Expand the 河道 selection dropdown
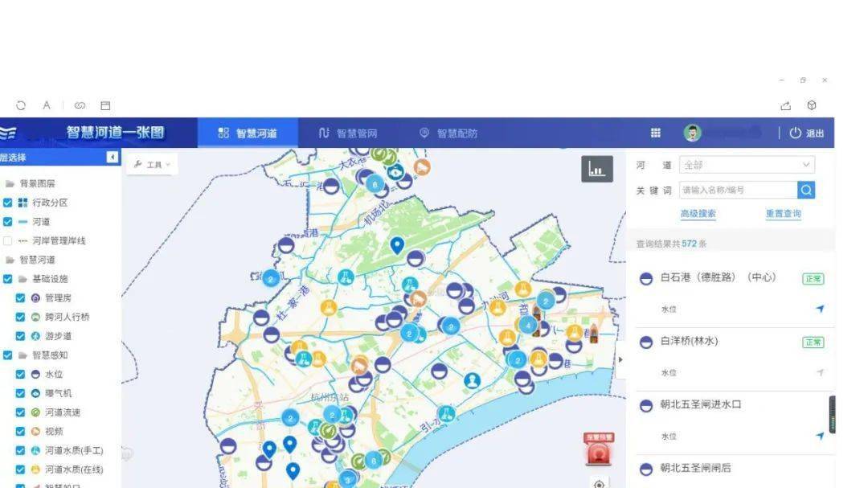The width and height of the screenshot is (868, 488). [747, 165]
